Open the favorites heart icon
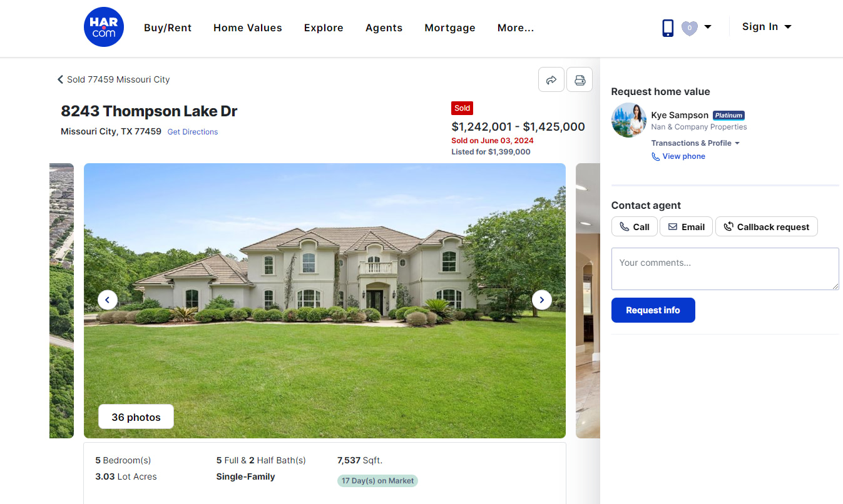Screen dimensions: 843x504 pos(689,28)
